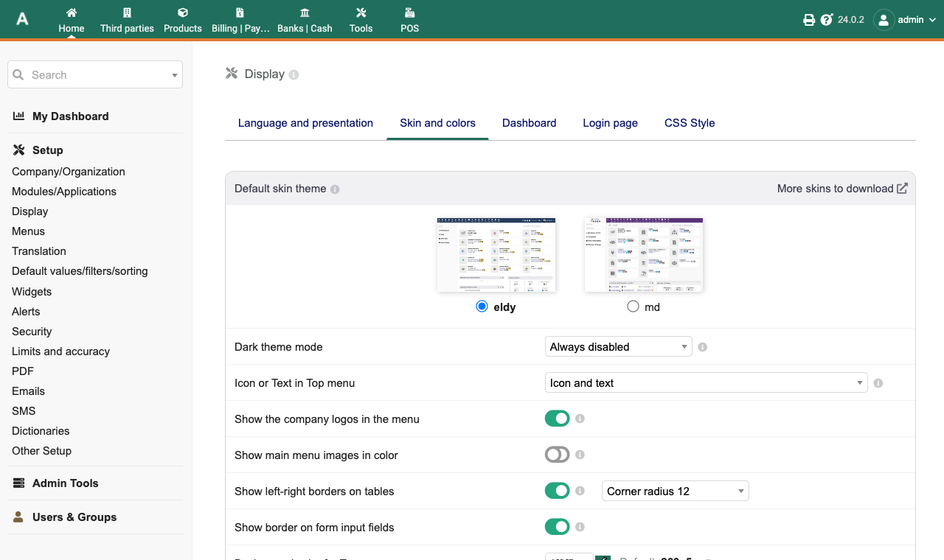Screen dimensions: 944x560
Task: Switch to the Login page tab
Action: [610, 123]
